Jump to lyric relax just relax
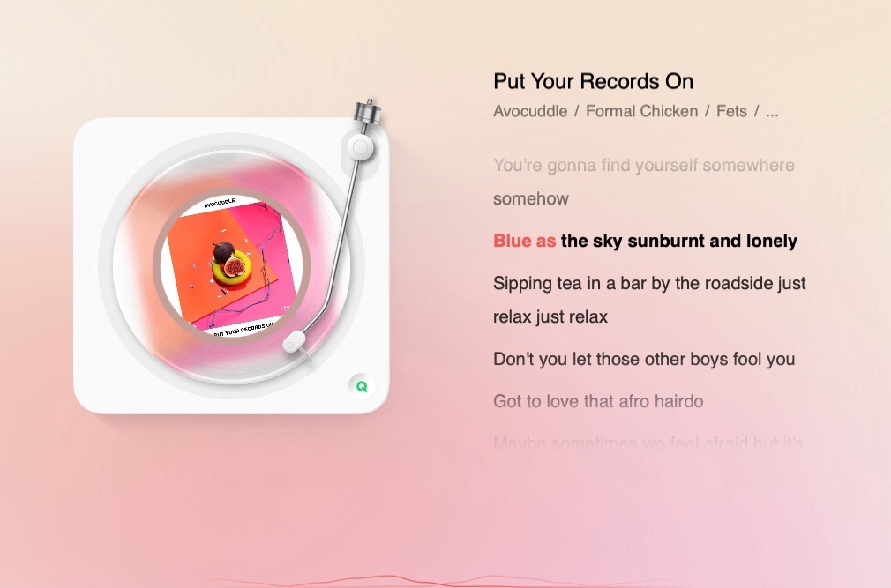Viewport: 891px width, 588px height. click(550, 316)
